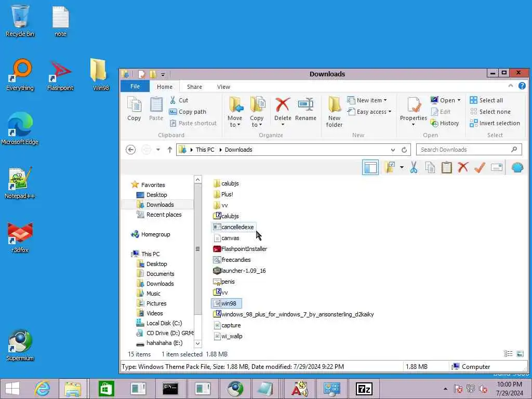The image size is (532, 399).
Task: Expand the New item dropdown
Action: pyautogui.click(x=367, y=100)
